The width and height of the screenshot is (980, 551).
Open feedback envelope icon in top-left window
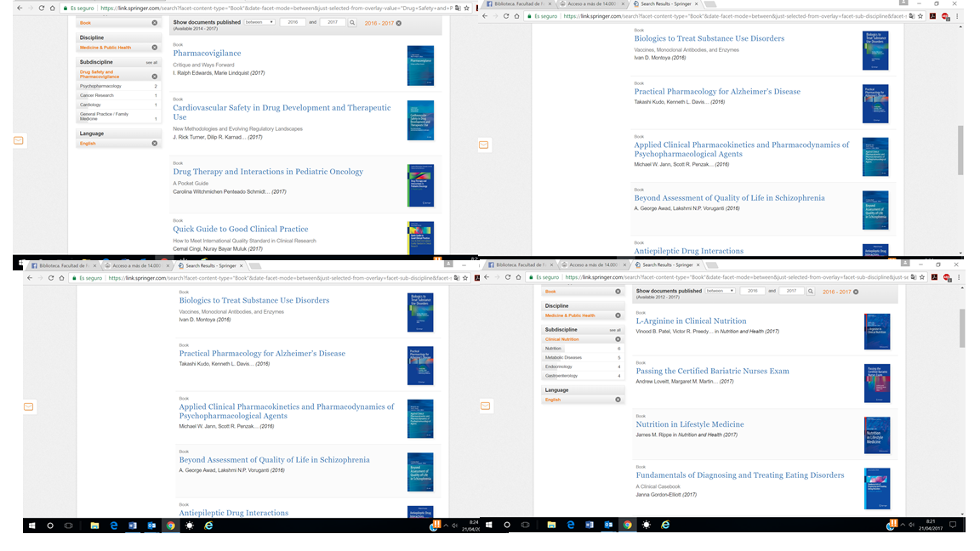point(19,140)
